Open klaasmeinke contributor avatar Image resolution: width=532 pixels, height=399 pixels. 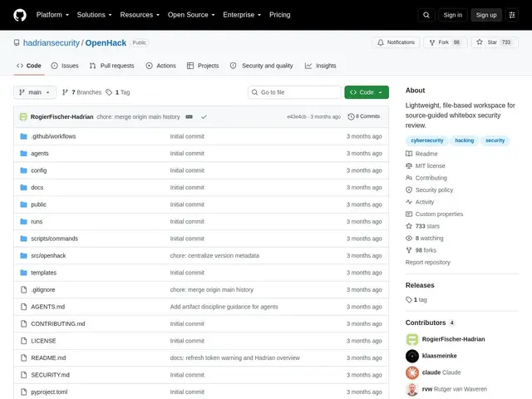pos(412,356)
